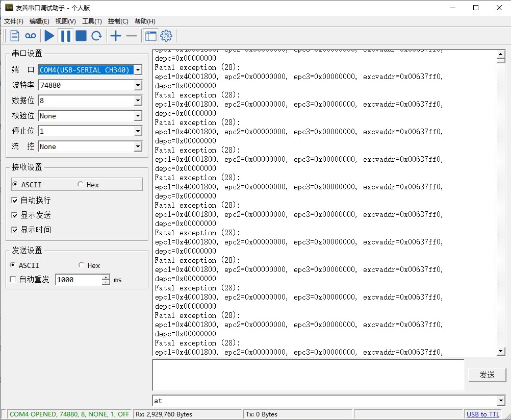511x420 pixels.
Task: Decrease the resend interval spinner
Action: (106, 282)
